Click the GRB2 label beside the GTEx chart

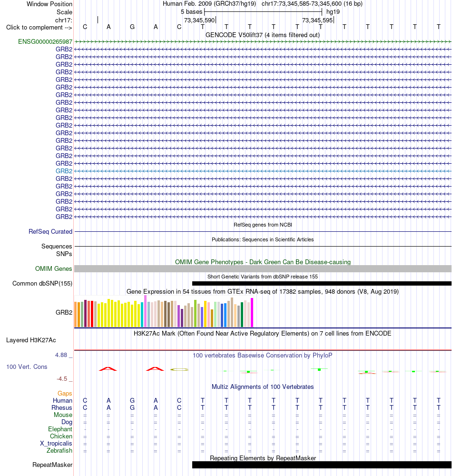(x=64, y=312)
